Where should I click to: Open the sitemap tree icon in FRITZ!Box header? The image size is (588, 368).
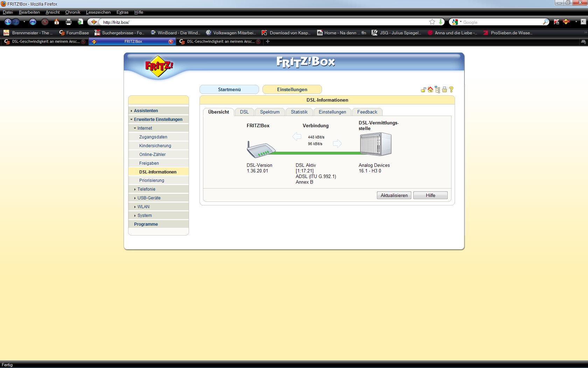(437, 90)
